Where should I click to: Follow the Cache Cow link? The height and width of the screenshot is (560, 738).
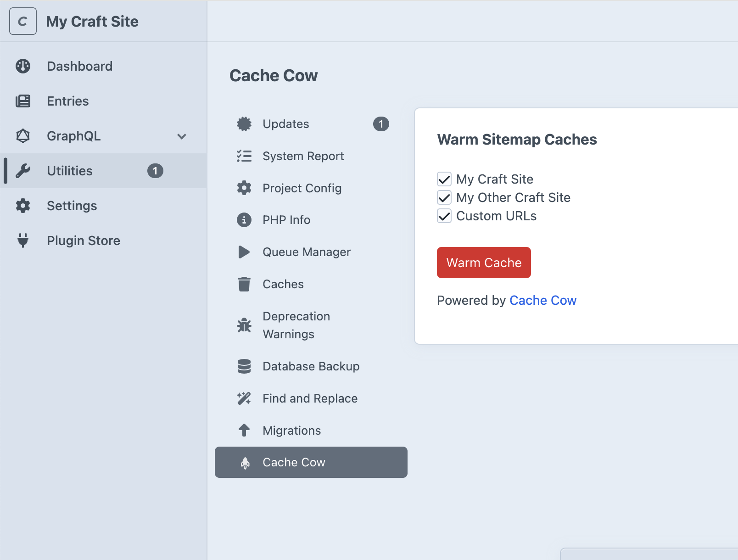pyautogui.click(x=542, y=300)
